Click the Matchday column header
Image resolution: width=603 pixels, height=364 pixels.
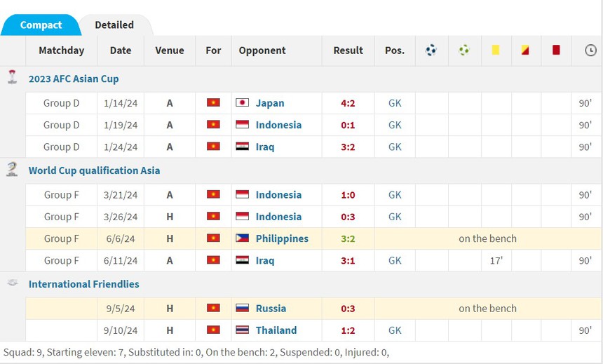click(61, 50)
